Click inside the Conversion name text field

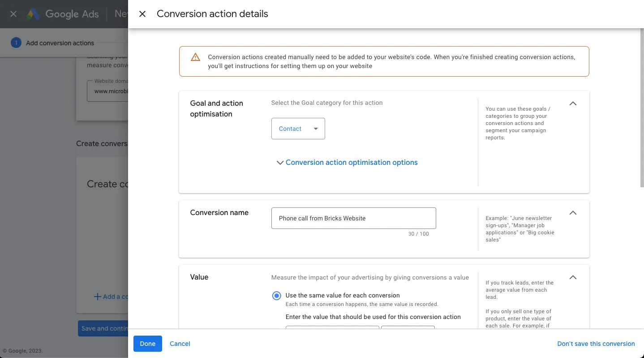click(x=353, y=218)
